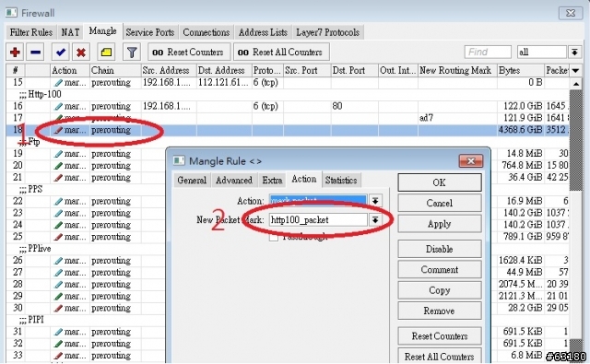Open the New Packet Mark dropdown arrow
590x364 pixels.
pyautogui.click(x=375, y=219)
